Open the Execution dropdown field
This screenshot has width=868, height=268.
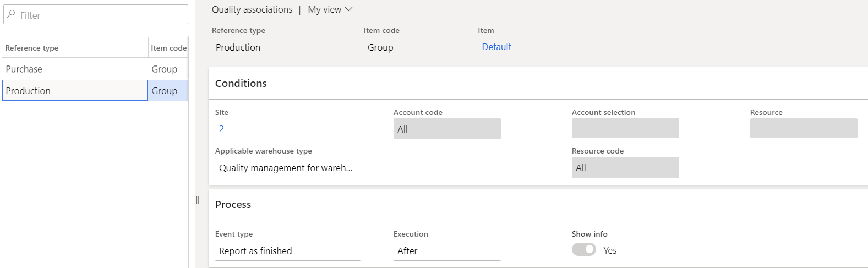coord(446,251)
